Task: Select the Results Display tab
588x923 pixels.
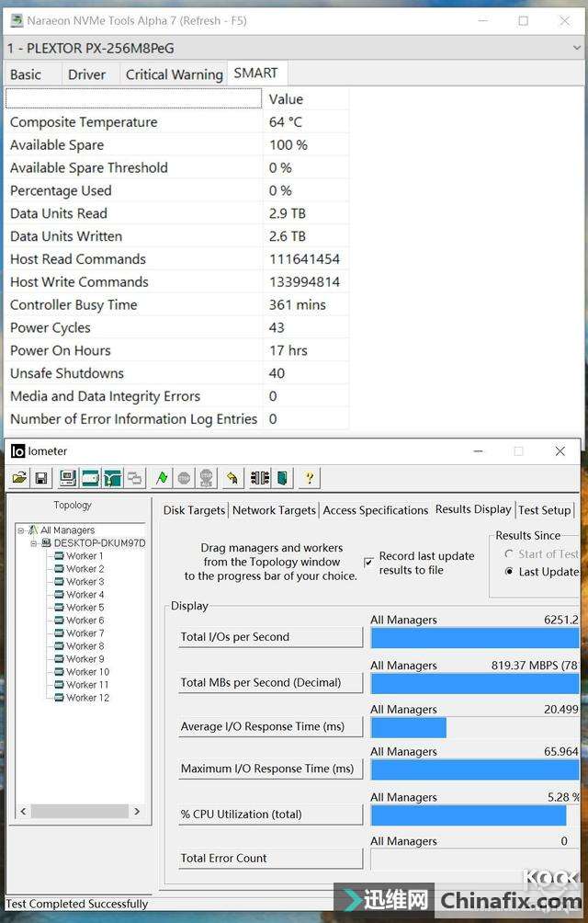Action: click(473, 509)
